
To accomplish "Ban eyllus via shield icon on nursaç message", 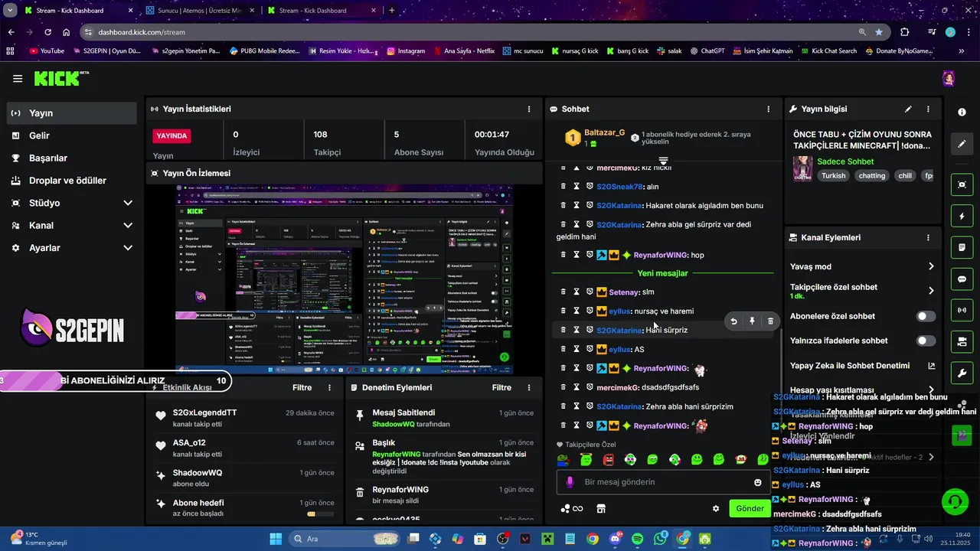I will (590, 311).
